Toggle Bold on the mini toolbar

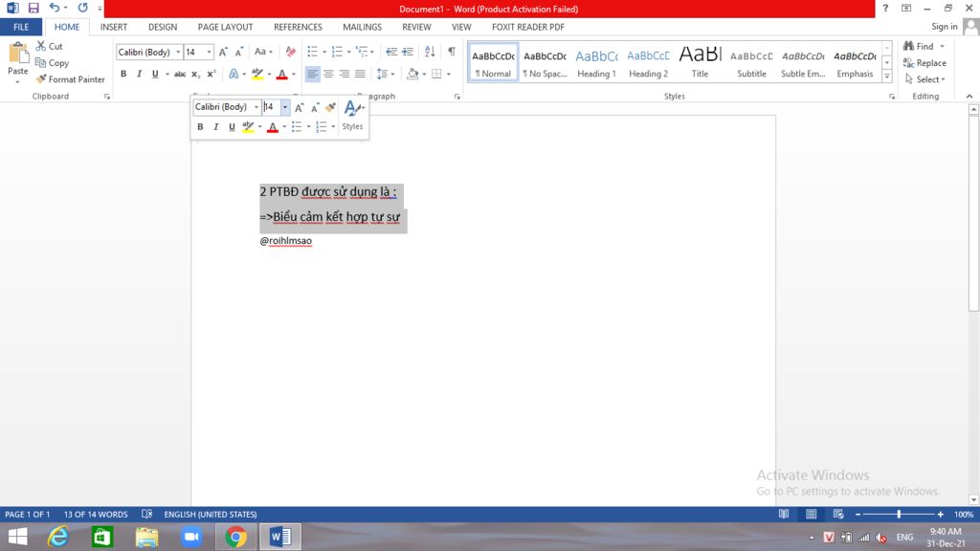click(200, 127)
